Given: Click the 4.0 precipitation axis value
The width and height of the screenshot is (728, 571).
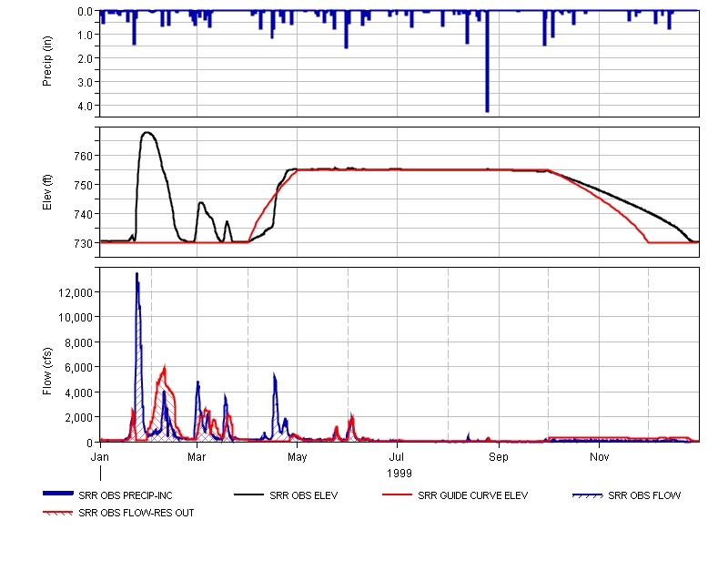Looking at the screenshot, I should [85, 106].
